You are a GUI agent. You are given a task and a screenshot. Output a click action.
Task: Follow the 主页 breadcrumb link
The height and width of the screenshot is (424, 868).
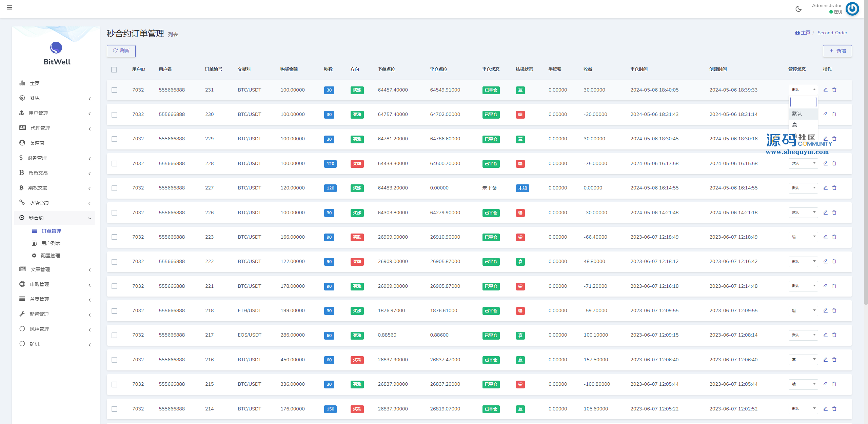803,33
